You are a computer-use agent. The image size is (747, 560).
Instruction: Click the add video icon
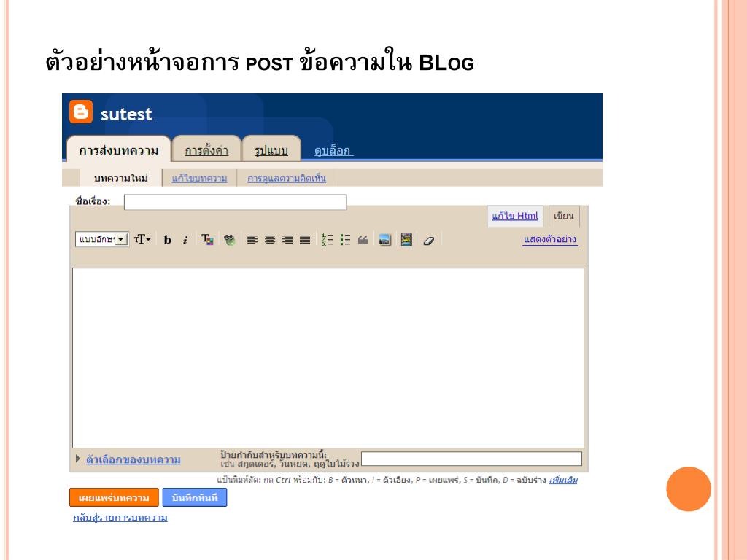click(406, 239)
